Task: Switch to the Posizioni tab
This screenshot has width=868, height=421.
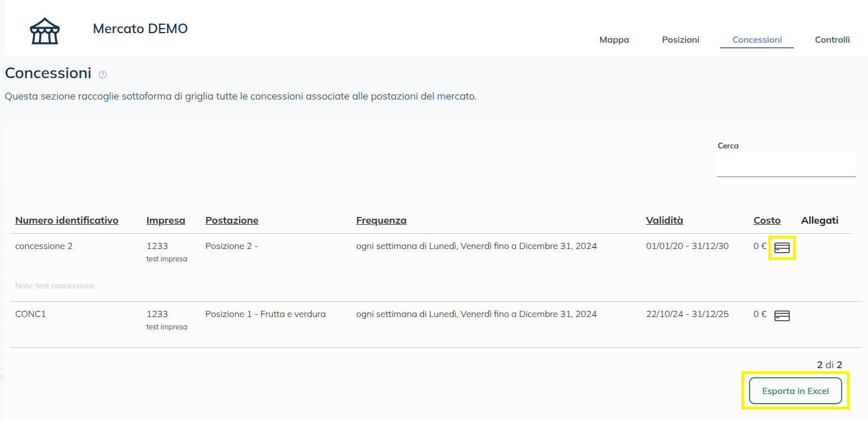Action: [680, 40]
